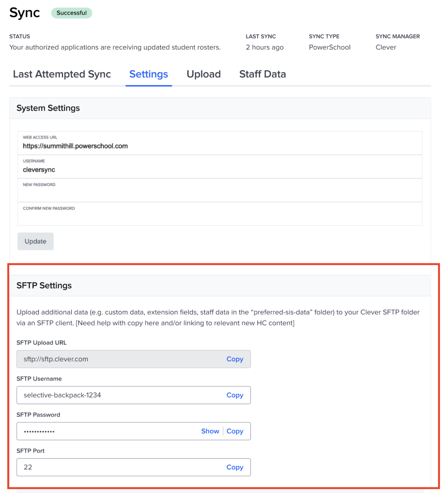Viewport: 448px width, 493px height.
Task: Select the Settings tab
Action: pos(148,74)
